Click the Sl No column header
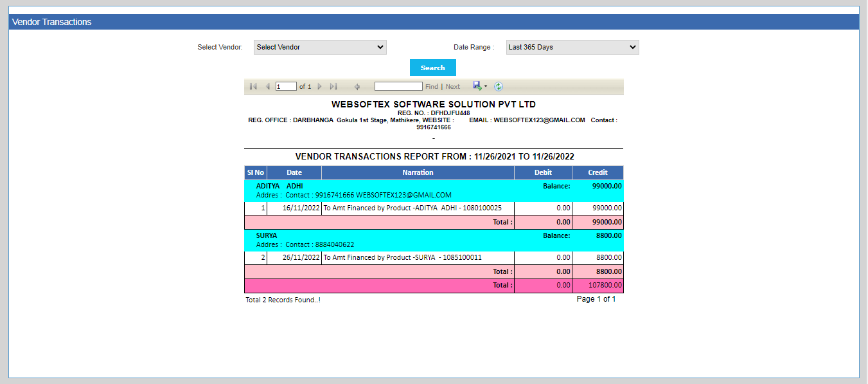 pos(255,172)
